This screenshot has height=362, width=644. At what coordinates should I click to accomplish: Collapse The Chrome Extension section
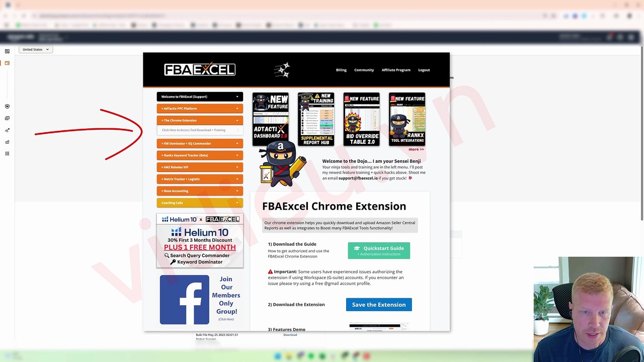coord(200,121)
